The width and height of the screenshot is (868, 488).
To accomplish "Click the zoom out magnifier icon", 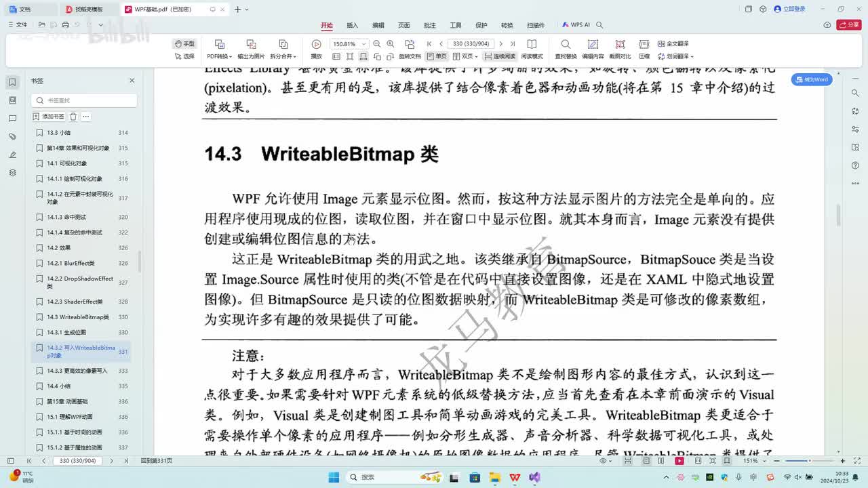I will coord(377,44).
